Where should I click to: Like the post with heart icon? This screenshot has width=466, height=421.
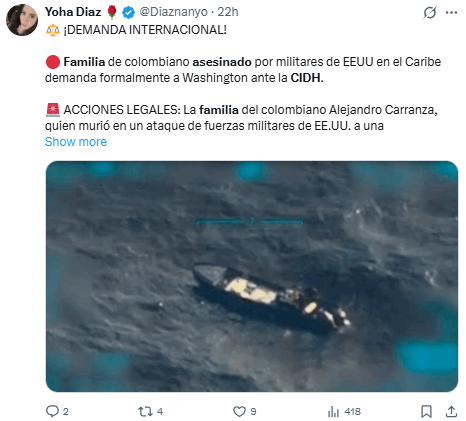[239, 412]
